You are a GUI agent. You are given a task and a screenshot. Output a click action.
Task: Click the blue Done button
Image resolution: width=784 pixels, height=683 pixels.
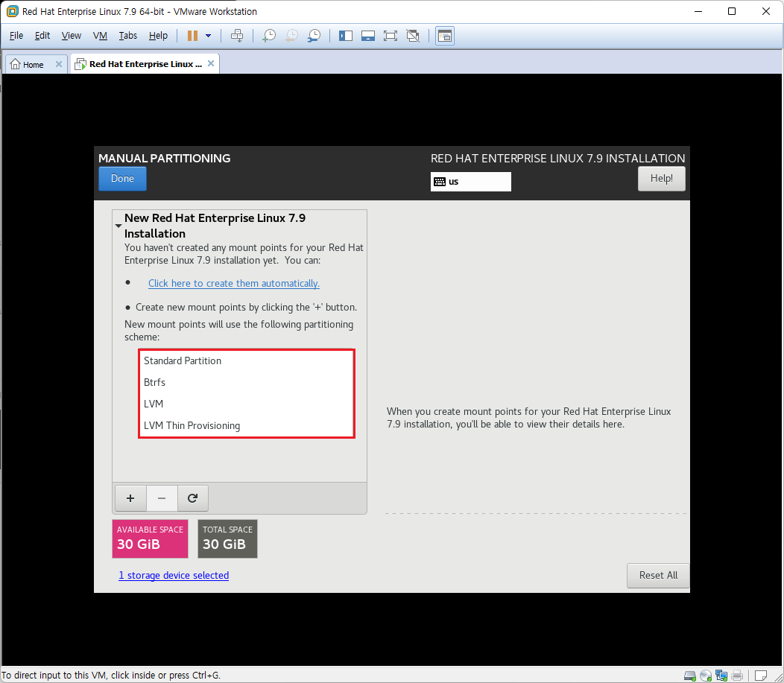pos(122,178)
